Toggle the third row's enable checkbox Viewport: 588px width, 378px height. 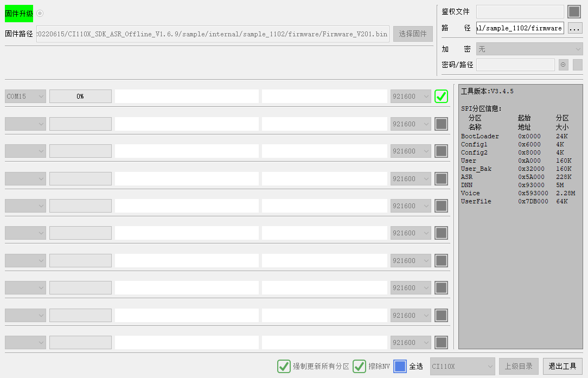441,151
